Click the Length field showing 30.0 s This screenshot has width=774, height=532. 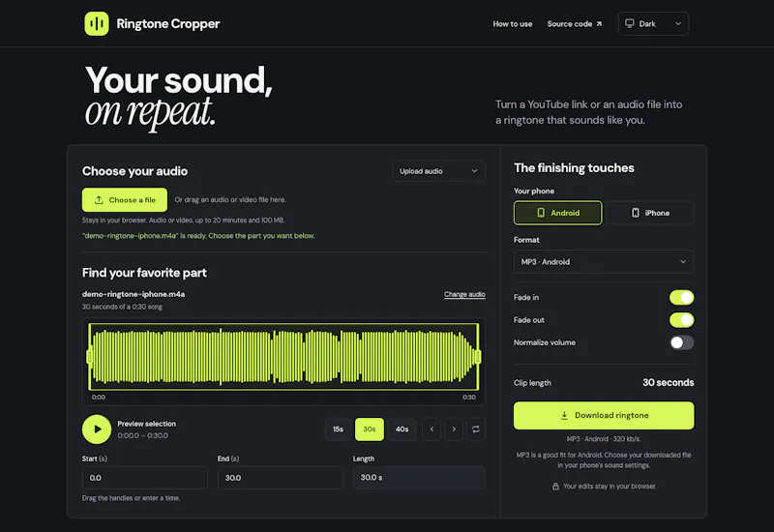419,478
